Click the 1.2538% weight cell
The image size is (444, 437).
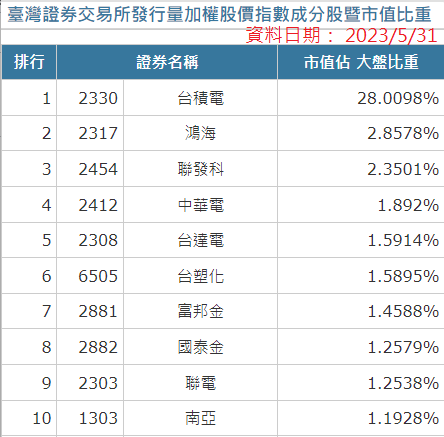pos(361,383)
